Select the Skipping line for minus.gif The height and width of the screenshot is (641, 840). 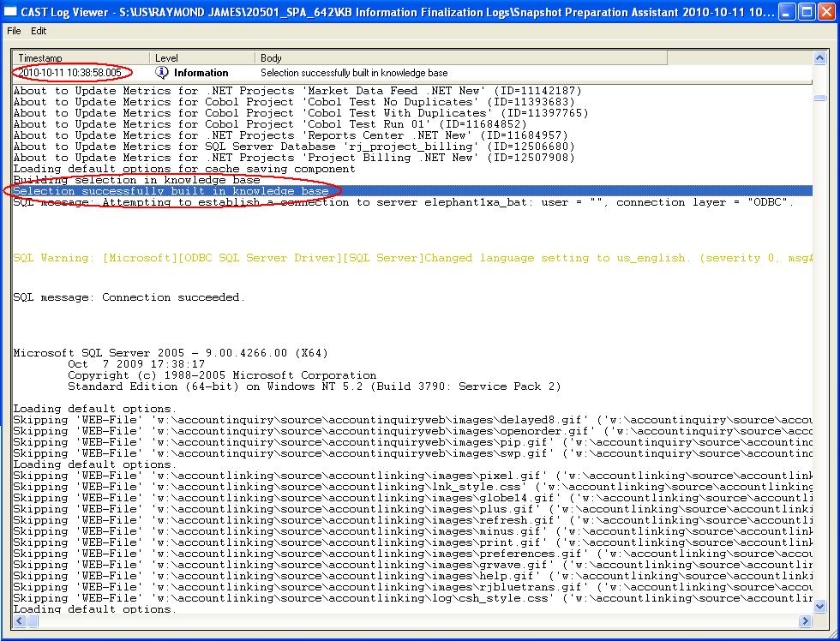click(412, 531)
